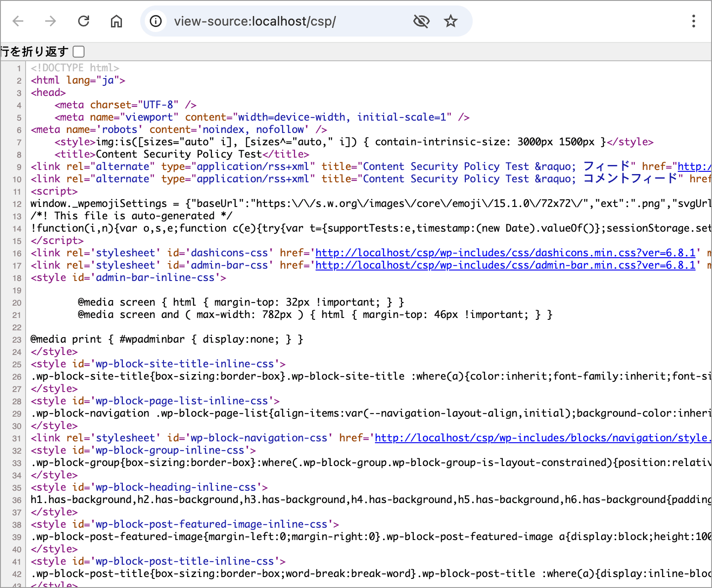This screenshot has width=712, height=588.
Task: Go back to the previous page
Action: pyautogui.click(x=18, y=21)
